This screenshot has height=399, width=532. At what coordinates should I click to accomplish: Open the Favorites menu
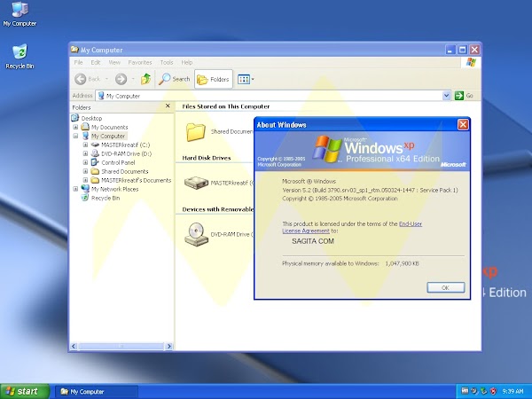140,62
